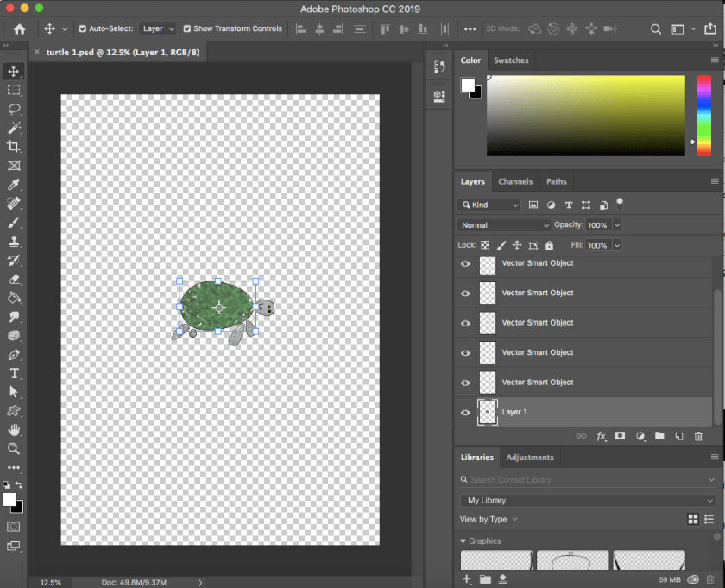Open the Normal blend mode dropdown

tap(503, 225)
